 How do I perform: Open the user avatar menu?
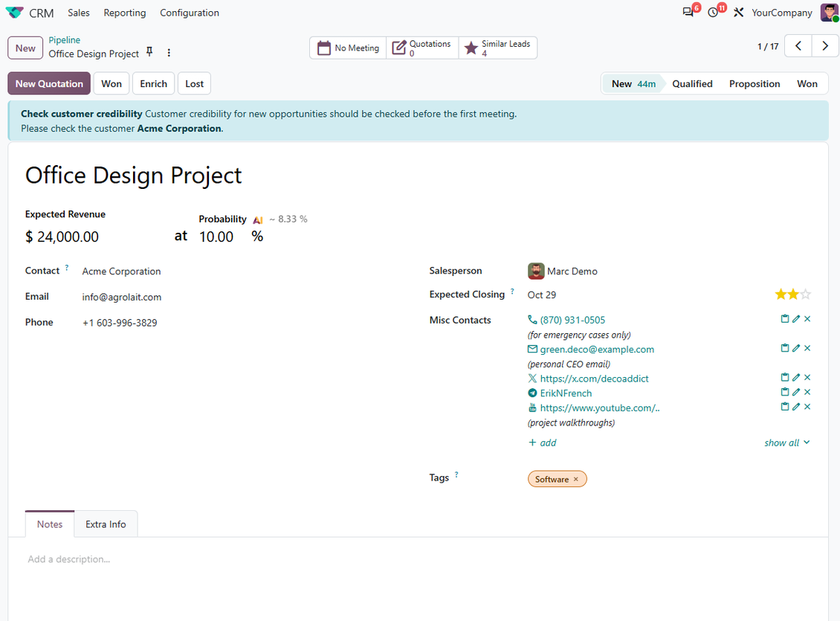tap(829, 13)
